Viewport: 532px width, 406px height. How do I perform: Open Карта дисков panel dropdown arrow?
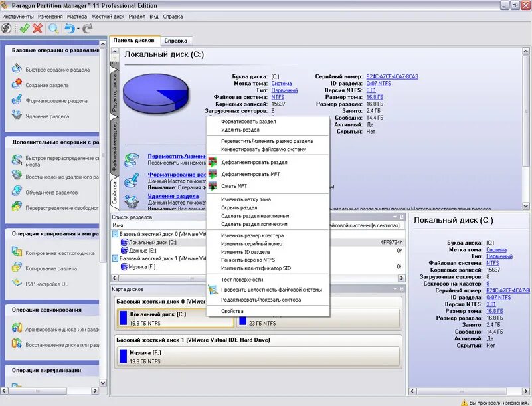[x=395, y=289]
